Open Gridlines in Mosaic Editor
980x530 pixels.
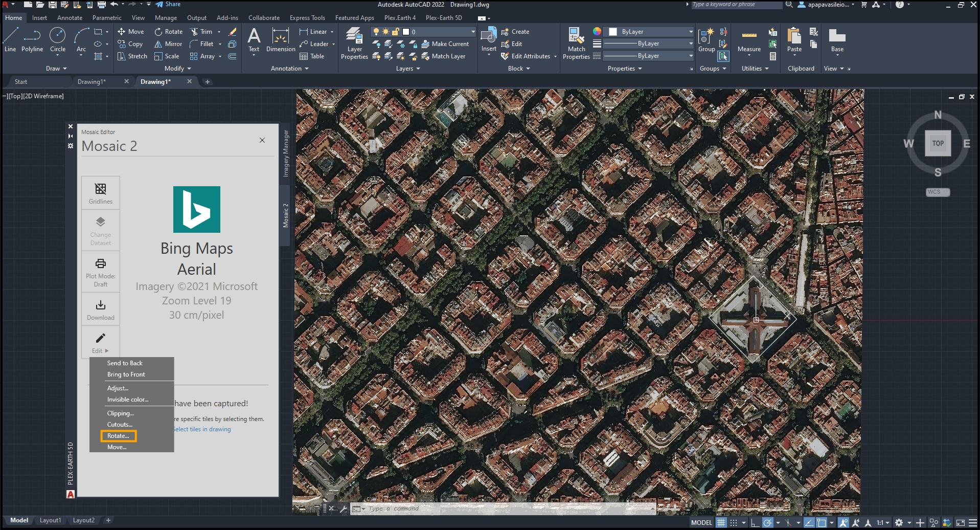(x=101, y=193)
